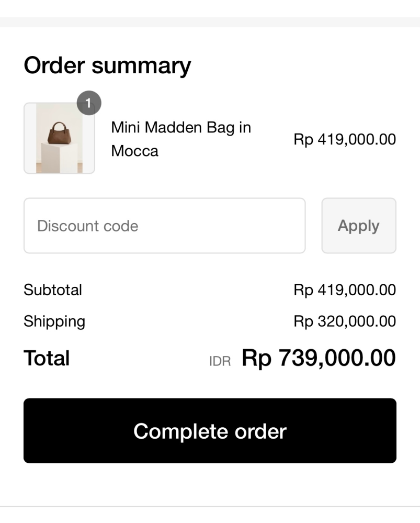Click the word Mocca in the product name
Screen dimensions: 420x523
134,151
